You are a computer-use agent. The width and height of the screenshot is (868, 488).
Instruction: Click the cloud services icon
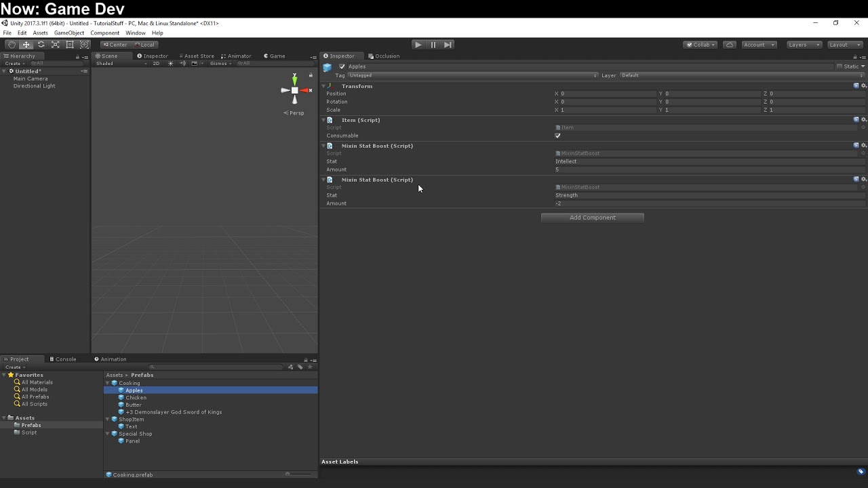730,45
